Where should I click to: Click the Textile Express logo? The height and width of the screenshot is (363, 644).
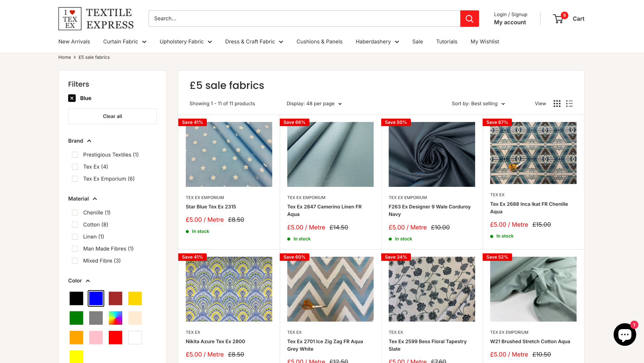pyautogui.click(x=96, y=18)
